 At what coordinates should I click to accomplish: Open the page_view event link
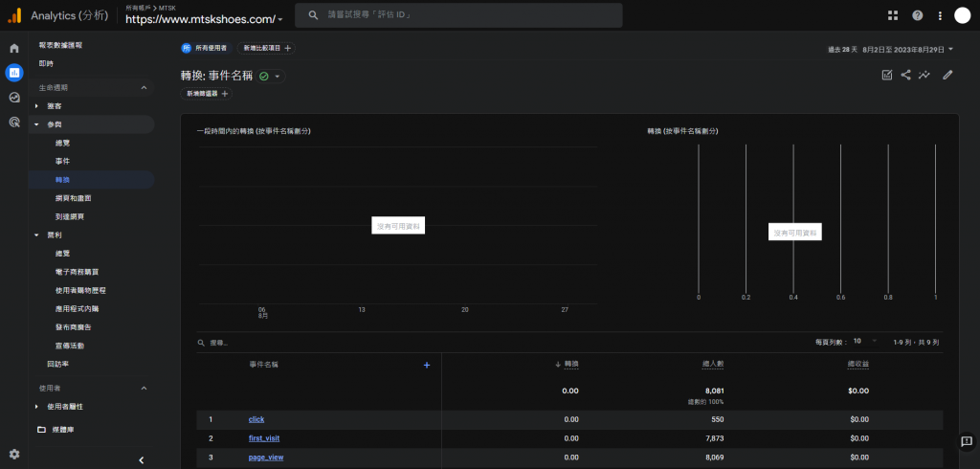pyautogui.click(x=266, y=458)
